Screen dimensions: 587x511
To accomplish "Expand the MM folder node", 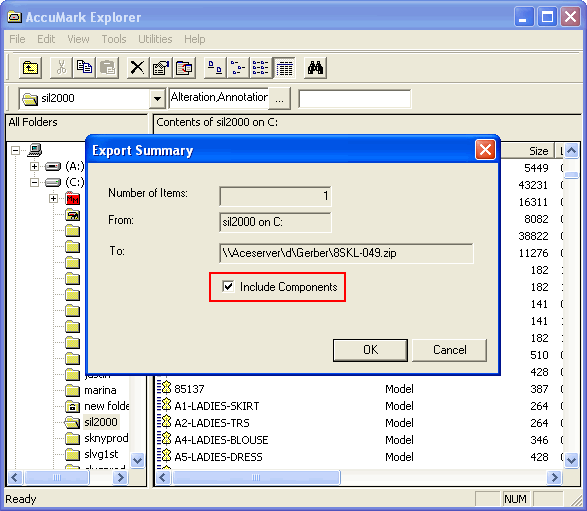I will [x=53, y=198].
